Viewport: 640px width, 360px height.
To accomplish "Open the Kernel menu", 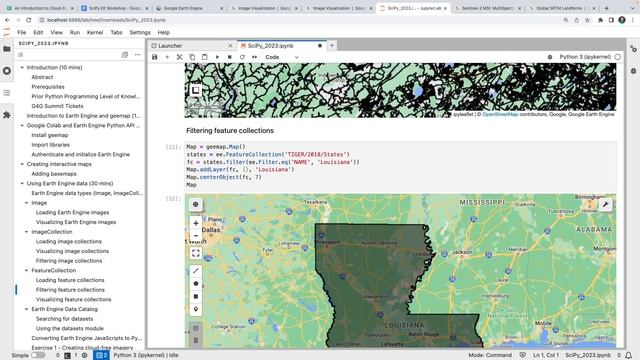I will point(95,32).
